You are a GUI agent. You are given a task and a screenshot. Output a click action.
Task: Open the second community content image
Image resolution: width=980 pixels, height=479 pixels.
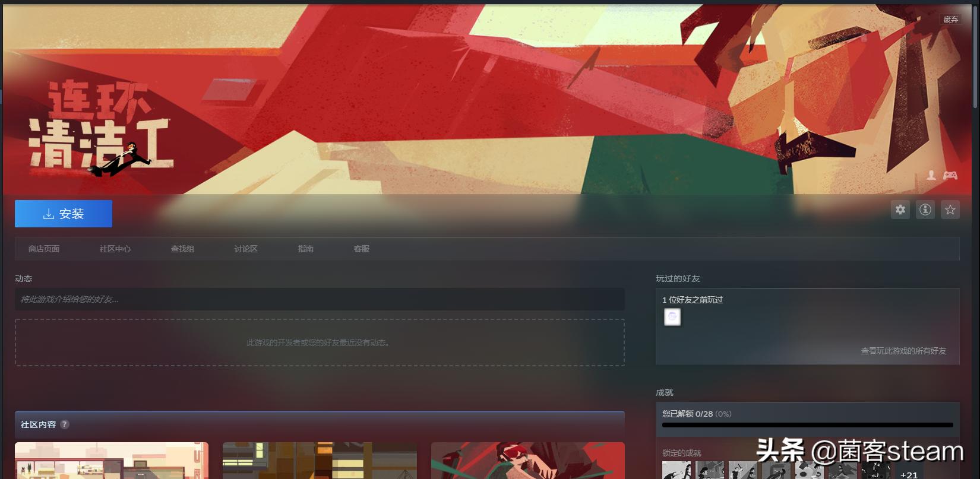(x=320, y=461)
